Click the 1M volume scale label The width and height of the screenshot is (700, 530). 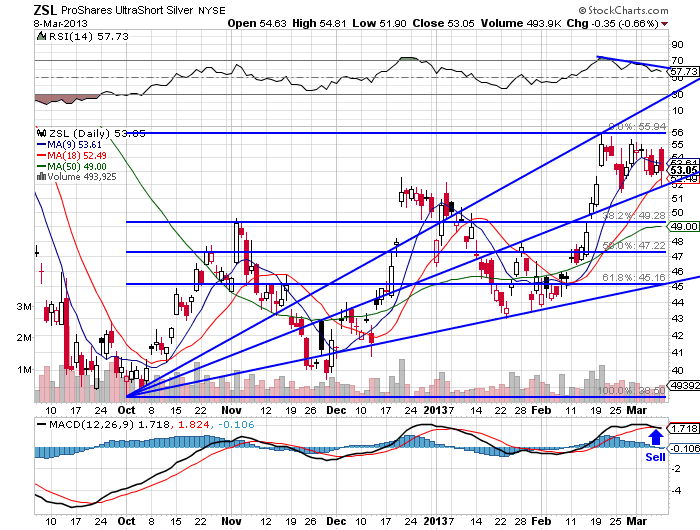(25, 370)
